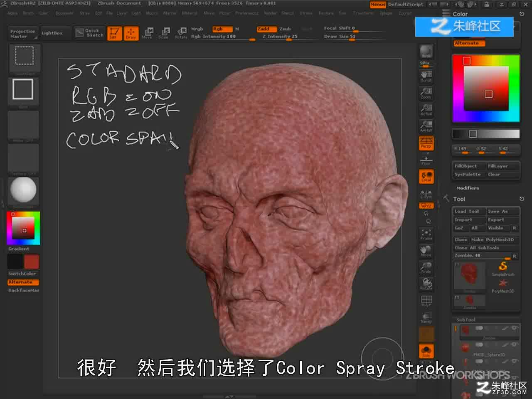
Task: Expand the Modifiers section
Action: tap(468, 188)
